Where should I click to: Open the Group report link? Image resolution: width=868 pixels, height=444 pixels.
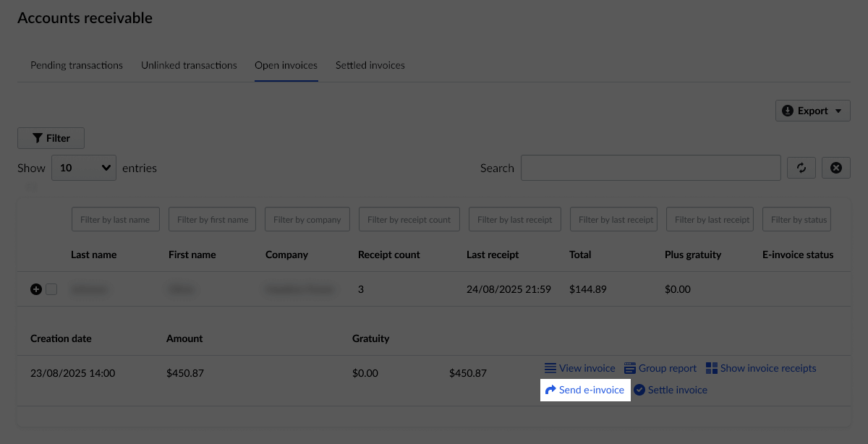tap(668, 367)
